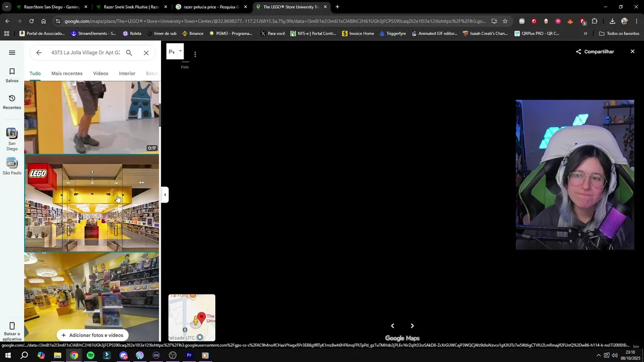Open File Explorer from taskbar

tap(57, 355)
